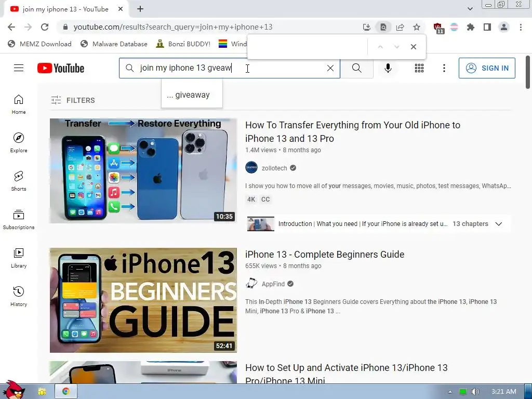The height and width of the screenshot is (399, 532).
Task: Open Library in the sidebar
Action: pyautogui.click(x=19, y=258)
